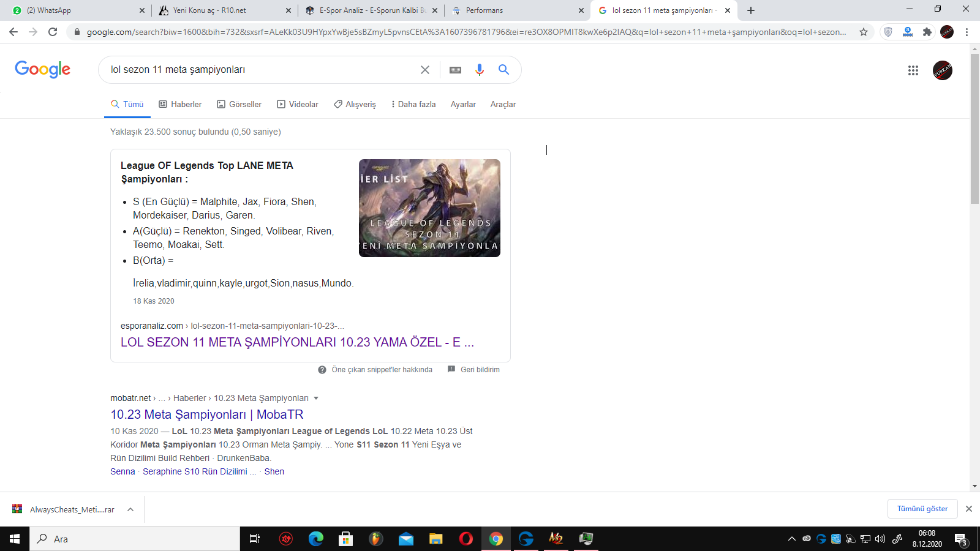This screenshot has height=551, width=980.
Task: Open the Google account avatar
Action: [943, 70]
